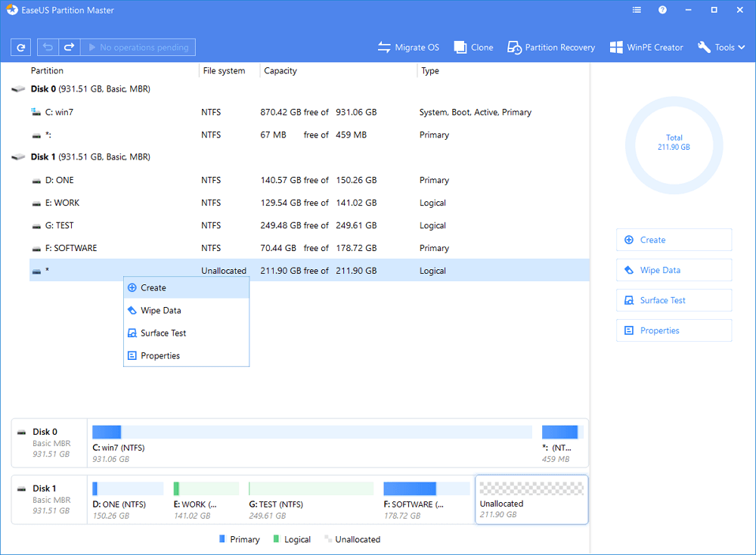756x555 pixels.
Task: Launch the WinPE Creator
Action: 646,47
